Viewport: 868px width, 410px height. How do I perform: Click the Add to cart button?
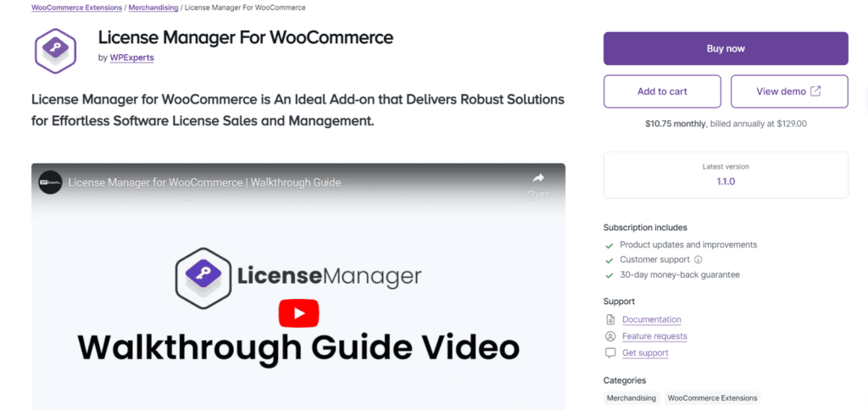pyautogui.click(x=662, y=91)
